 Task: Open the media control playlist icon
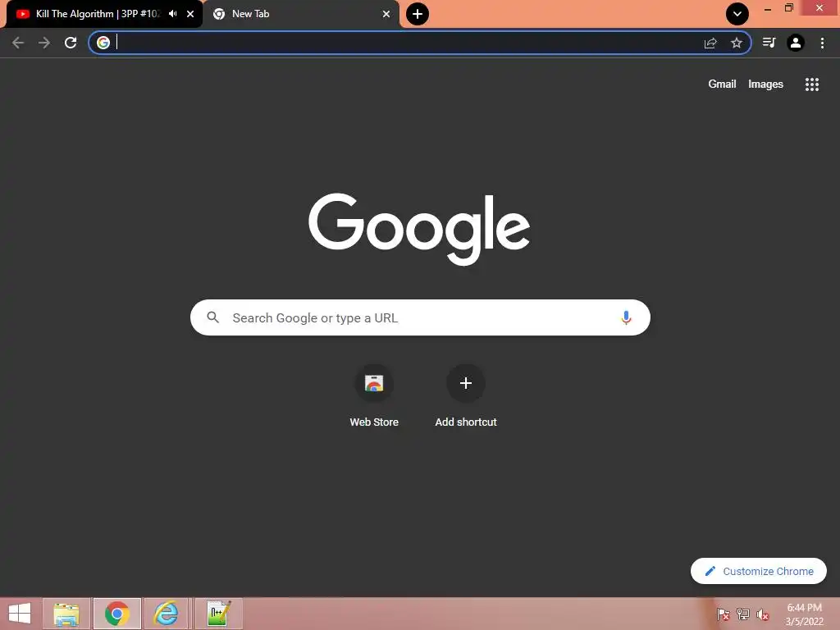tap(769, 43)
